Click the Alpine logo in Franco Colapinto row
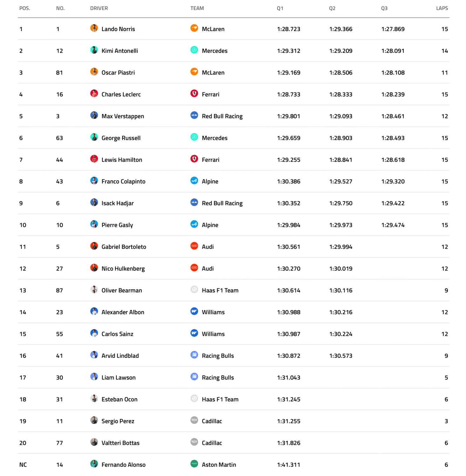Screen dimensions: 466x476 194,181
